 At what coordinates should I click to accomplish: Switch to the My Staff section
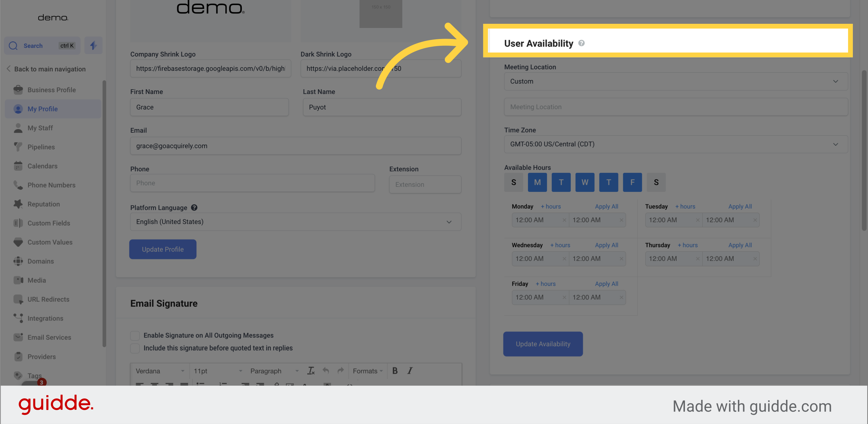[40, 128]
